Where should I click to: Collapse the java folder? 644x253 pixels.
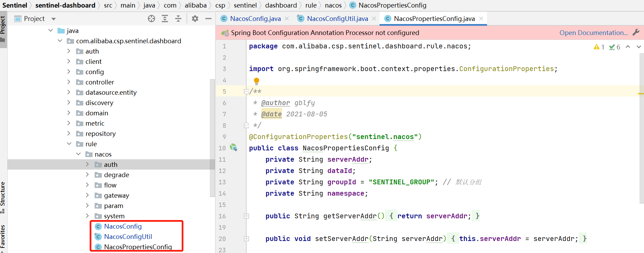51,31
